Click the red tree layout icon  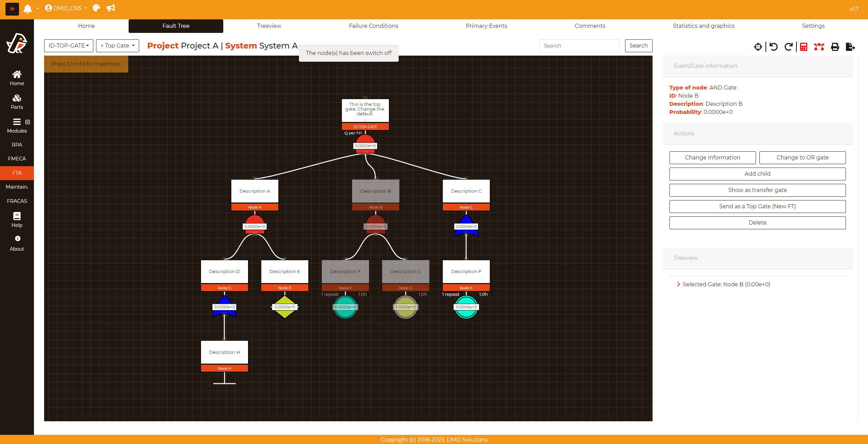click(x=819, y=47)
